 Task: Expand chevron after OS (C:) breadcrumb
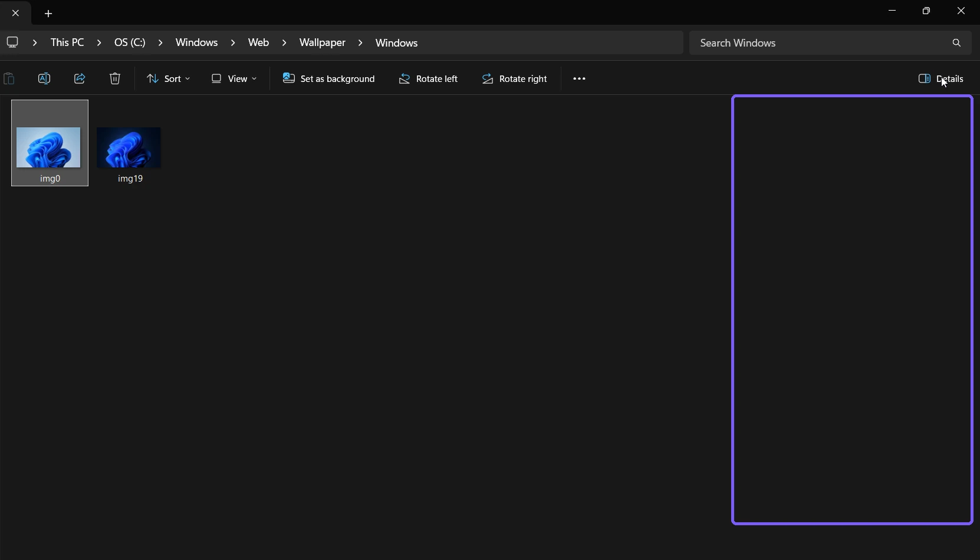160,42
